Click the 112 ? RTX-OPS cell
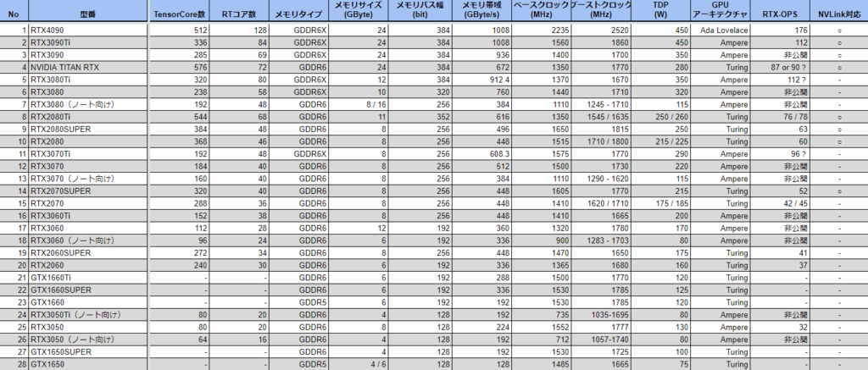This screenshot has height=370, width=868. pyautogui.click(x=781, y=79)
